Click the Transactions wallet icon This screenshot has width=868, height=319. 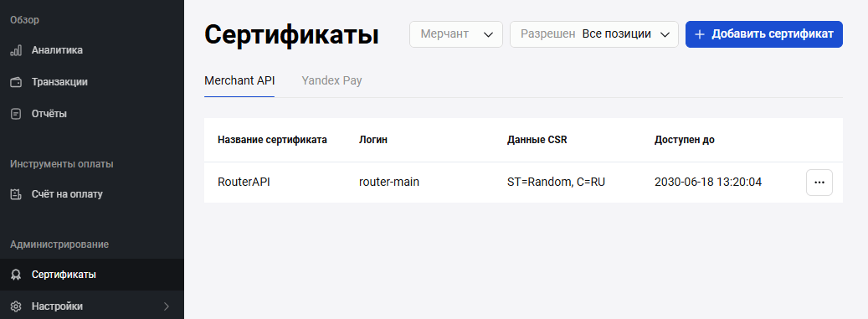click(16, 82)
